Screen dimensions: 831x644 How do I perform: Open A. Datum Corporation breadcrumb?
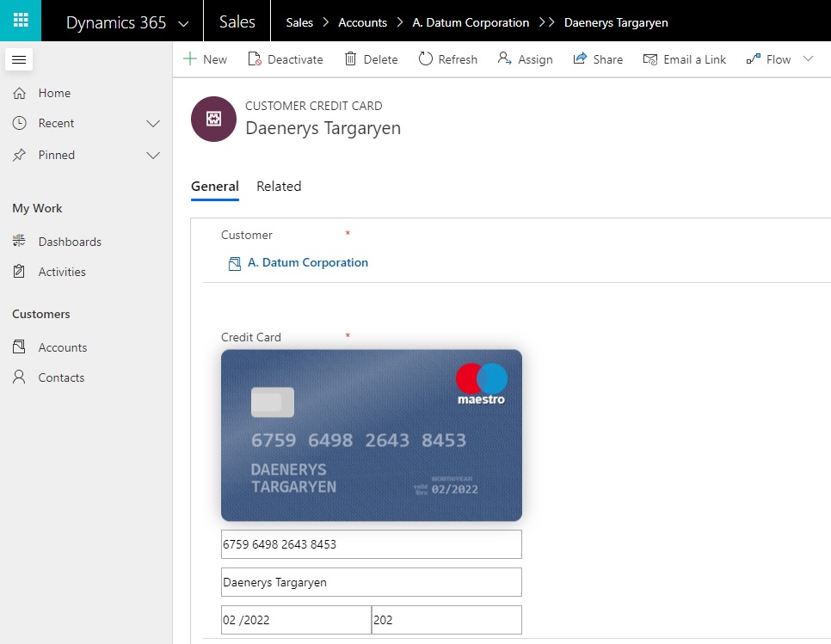click(471, 22)
